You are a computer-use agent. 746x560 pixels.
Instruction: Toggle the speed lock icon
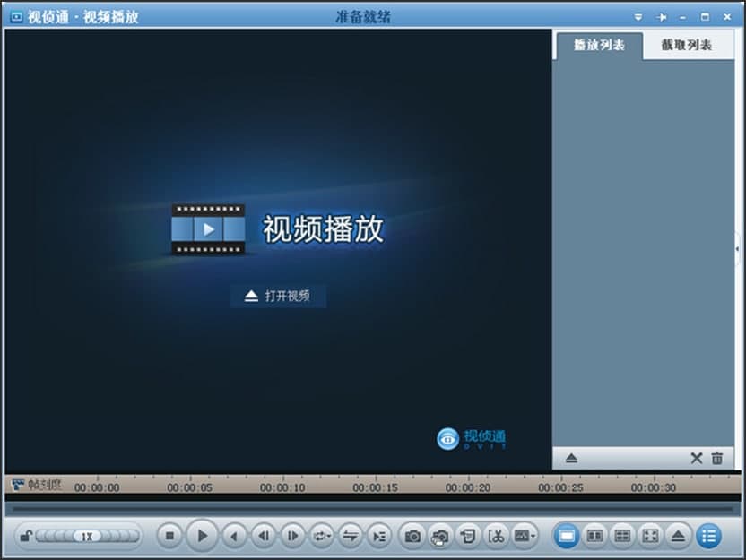point(25,535)
